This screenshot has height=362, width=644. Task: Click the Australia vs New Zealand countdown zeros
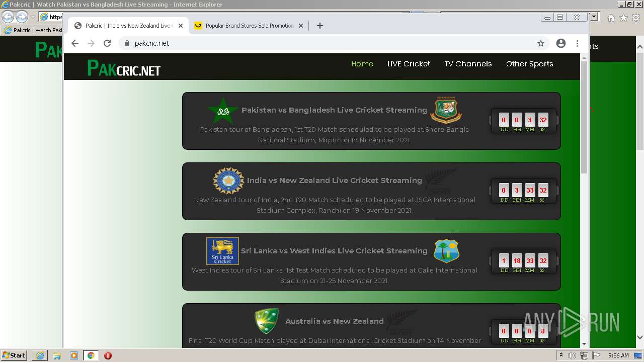523,332
